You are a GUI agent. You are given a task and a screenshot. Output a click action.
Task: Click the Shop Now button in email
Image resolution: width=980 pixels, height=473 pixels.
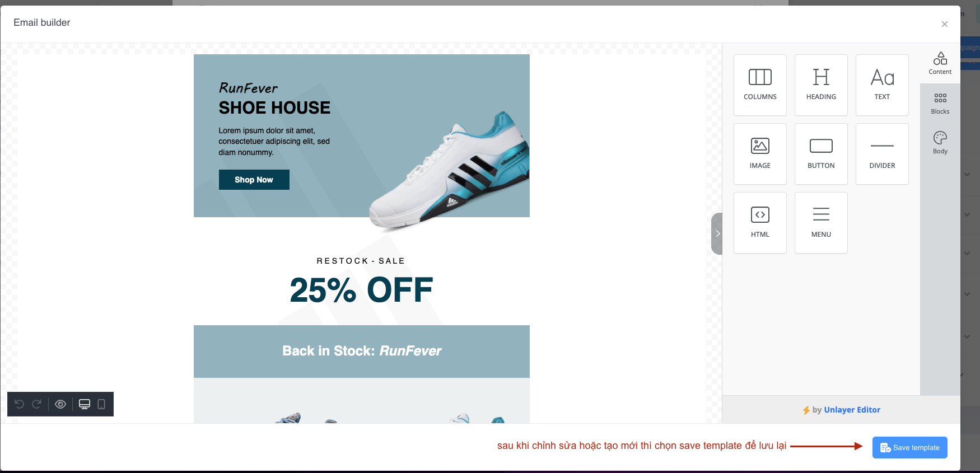click(x=254, y=180)
